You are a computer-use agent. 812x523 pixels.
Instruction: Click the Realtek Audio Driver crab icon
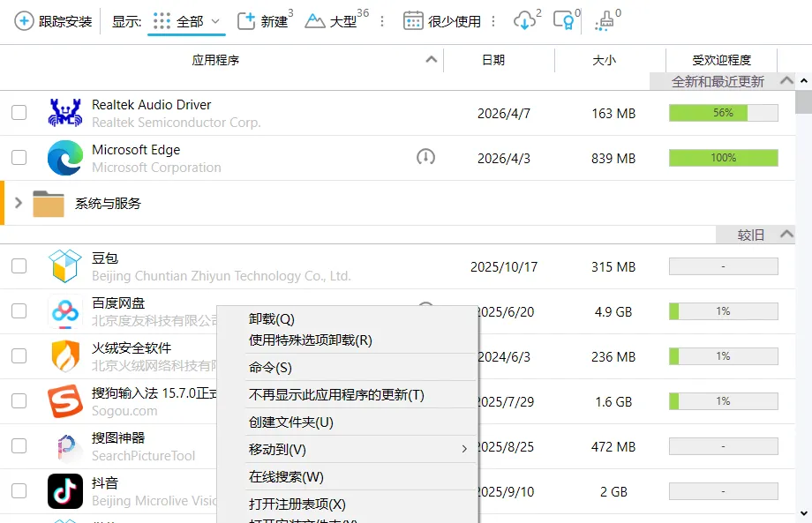(65, 113)
